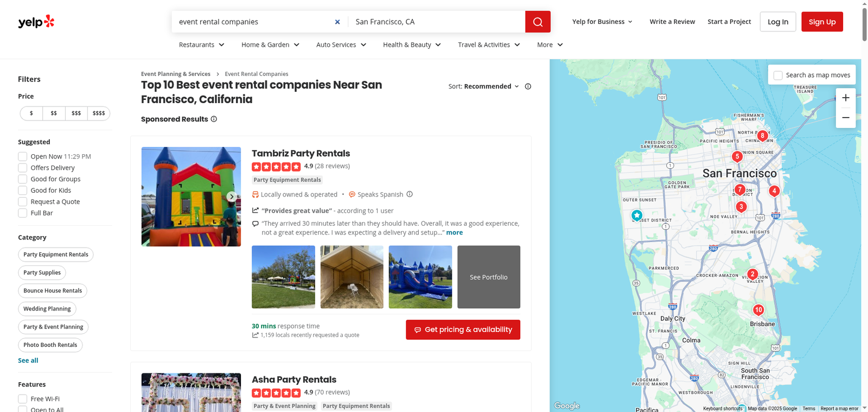Viewport: 868px width, 412px height.
Task: Click Write a Review link
Action: (x=672, y=22)
